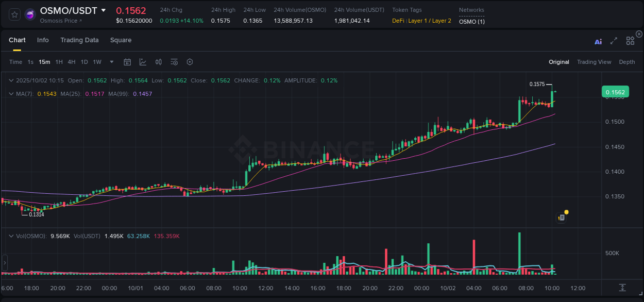Viewport: 644px width, 302px height.
Task: Open the fullscreen chart expand icon
Action: pyautogui.click(x=614, y=41)
